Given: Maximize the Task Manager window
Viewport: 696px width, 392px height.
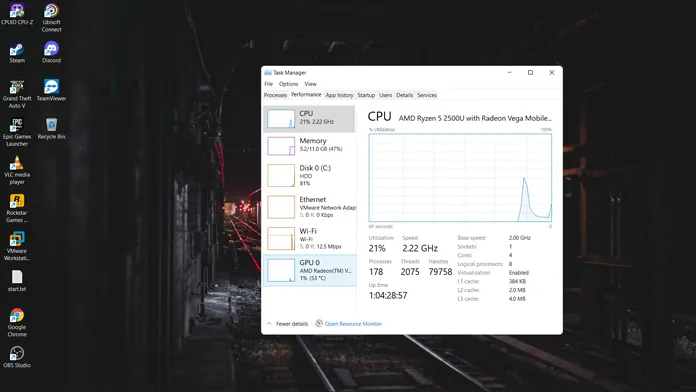Looking at the screenshot, I should [530, 72].
